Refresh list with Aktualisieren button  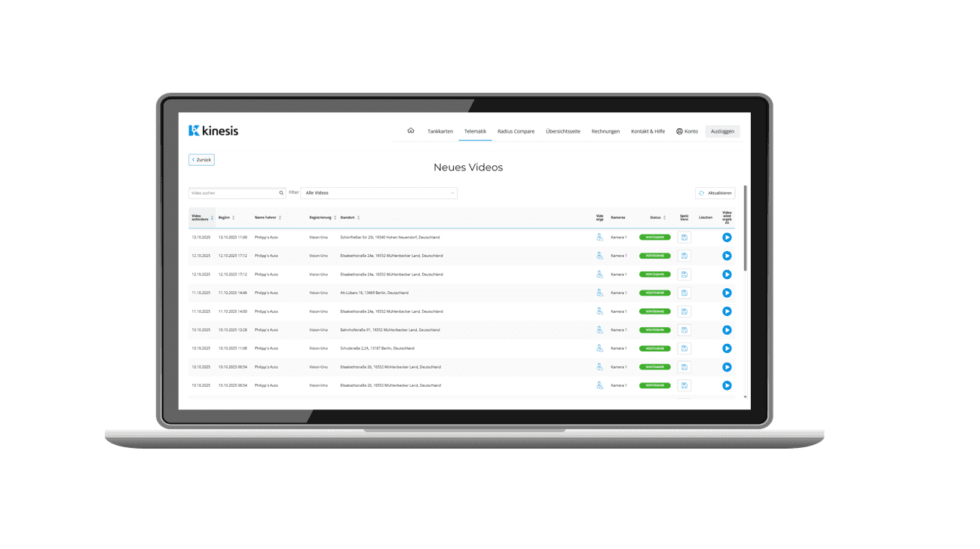pos(715,193)
